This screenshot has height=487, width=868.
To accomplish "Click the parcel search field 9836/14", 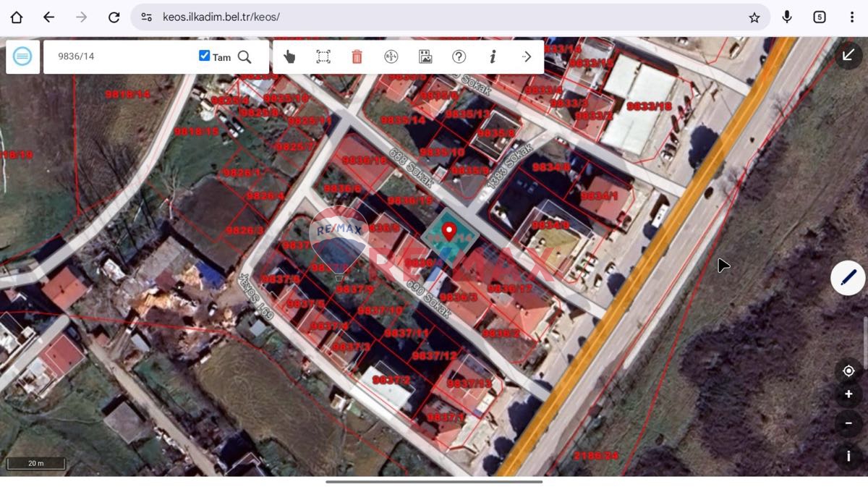I will (x=119, y=56).
